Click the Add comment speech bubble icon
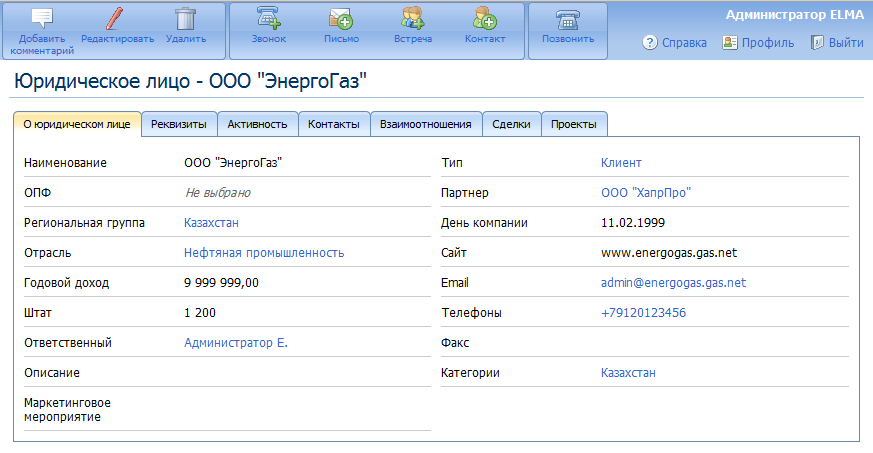The height and width of the screenshot is (453, 873). [42, 18]
